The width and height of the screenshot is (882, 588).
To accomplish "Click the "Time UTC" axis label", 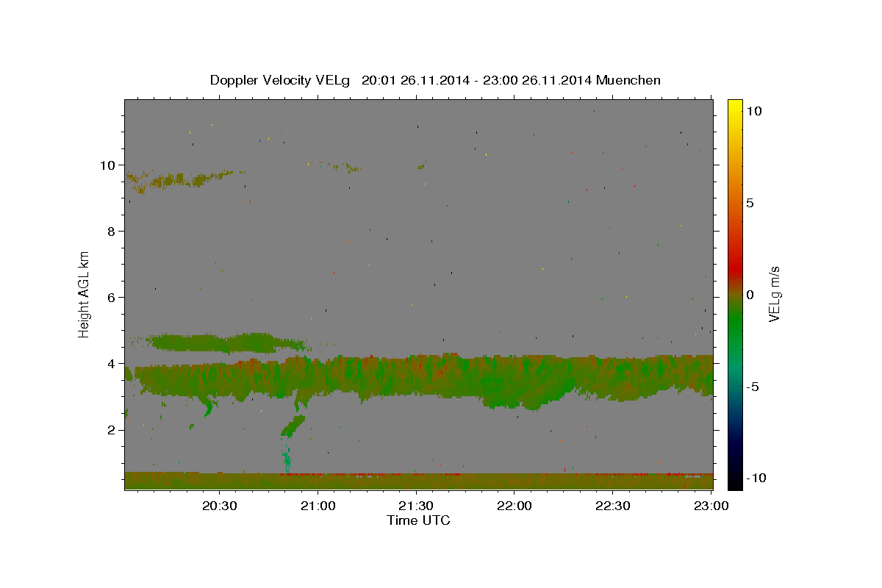I will [418, 520].
